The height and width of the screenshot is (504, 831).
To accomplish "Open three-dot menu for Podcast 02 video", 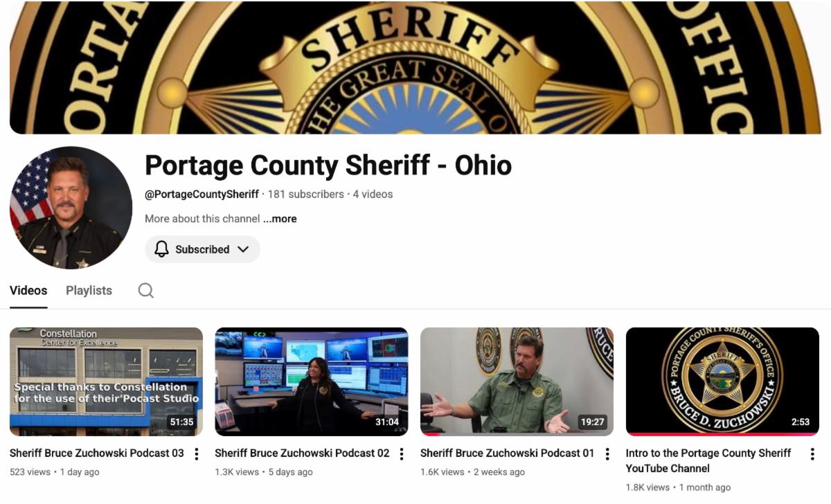I will 402,453.
